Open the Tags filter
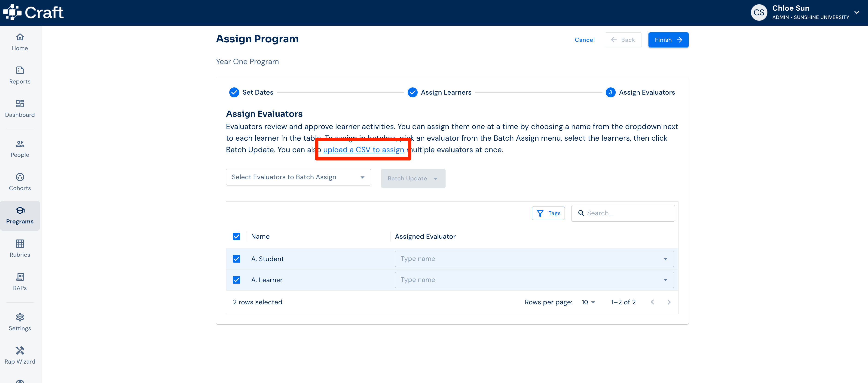Viewport: 868px width, 383px height. tap(548, 213)
